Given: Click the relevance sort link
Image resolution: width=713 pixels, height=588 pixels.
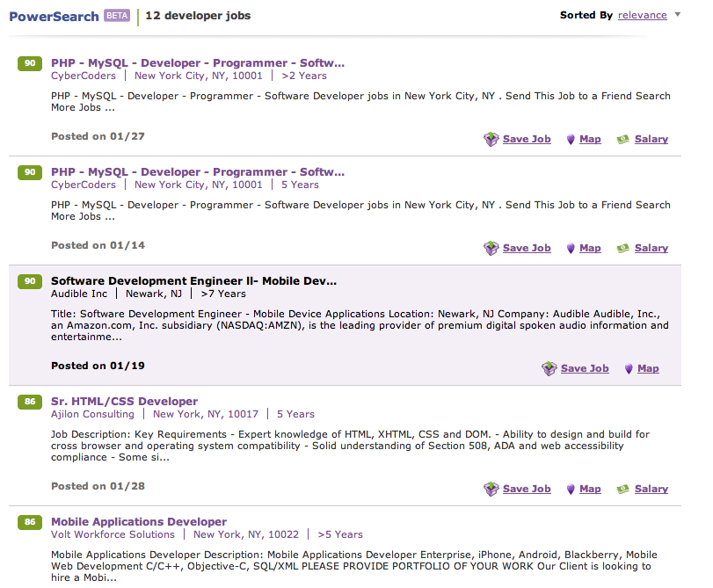Looking at the screenshot, I should pos(643,15).
